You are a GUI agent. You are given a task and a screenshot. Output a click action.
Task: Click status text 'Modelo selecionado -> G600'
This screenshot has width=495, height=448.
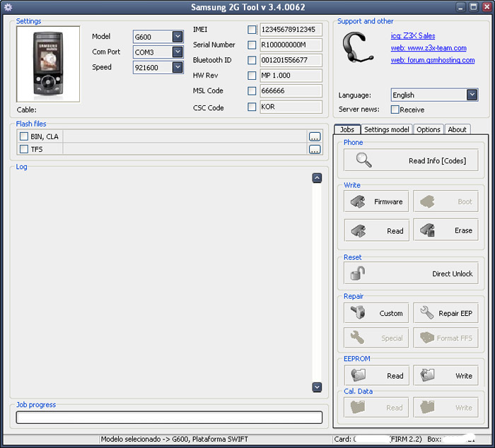(x=145, y=439)
